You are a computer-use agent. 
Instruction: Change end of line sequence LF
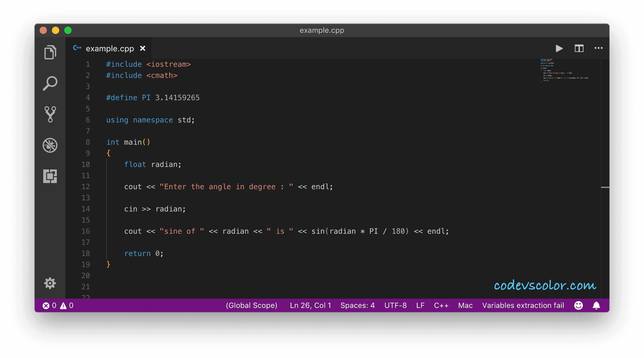click(420, 305)
